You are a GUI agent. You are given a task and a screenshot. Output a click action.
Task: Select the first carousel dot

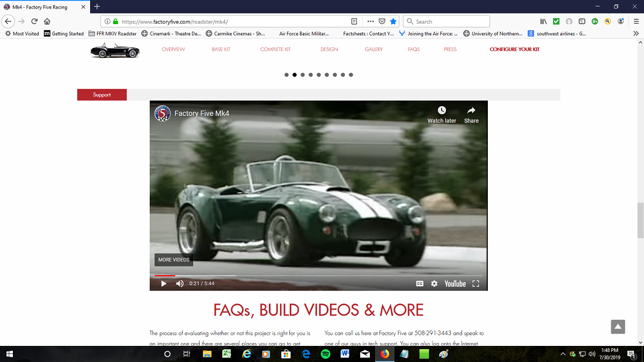[287, 75]
